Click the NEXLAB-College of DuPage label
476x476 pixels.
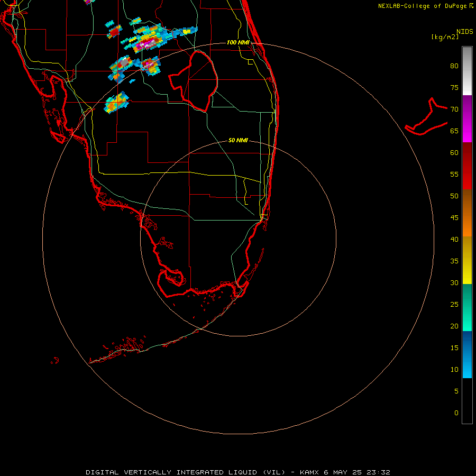click(422, 6)
